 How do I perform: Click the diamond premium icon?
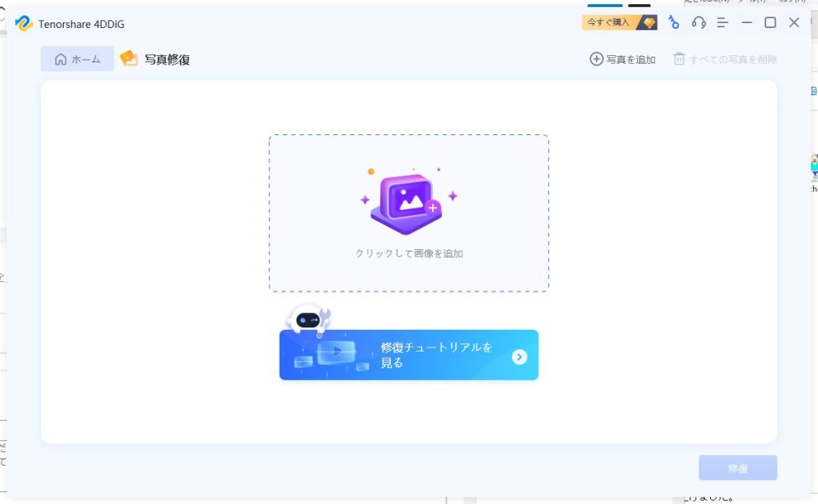tap(649, 22)
